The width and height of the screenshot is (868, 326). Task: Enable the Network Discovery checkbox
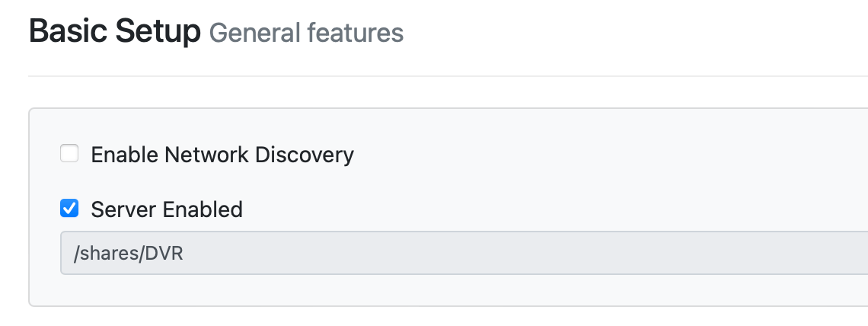click(69, 155)
